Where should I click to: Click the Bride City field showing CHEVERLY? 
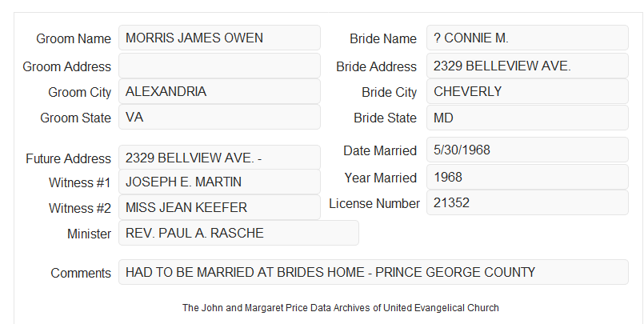point(527,91)
